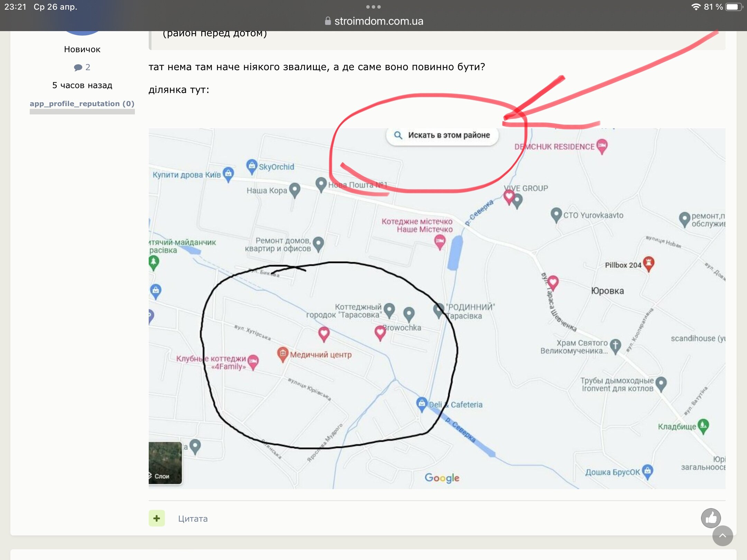This screenshot has height=560, width=747.
Task: Click the Нова Пошта №1 pin
Action: pyautogui.click(x=321, y=184)
